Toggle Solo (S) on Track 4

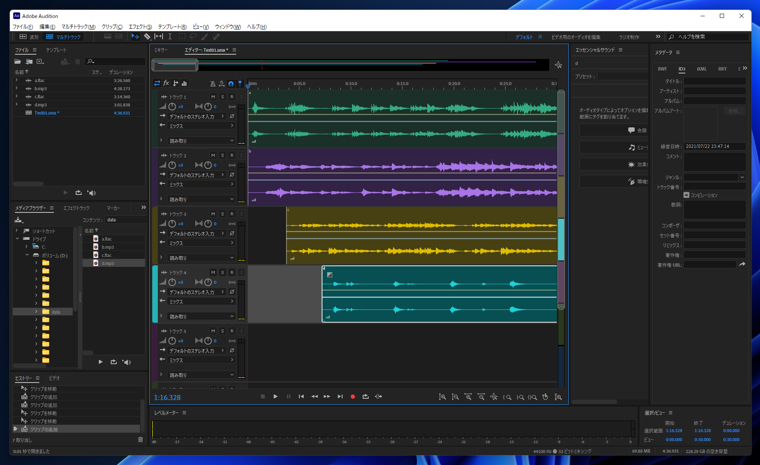(222, 273)
